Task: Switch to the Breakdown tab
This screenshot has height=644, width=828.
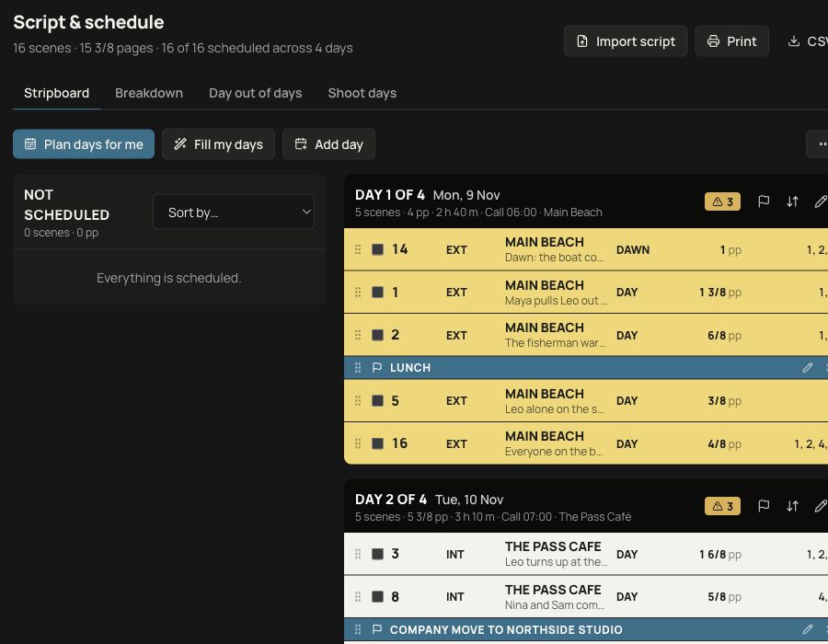Action: pyautogui.click(x=149, y=93)
